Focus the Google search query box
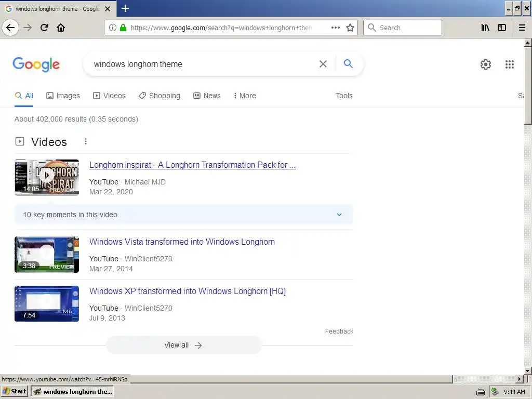532x399 pixels. pyautogui.click(x=204, y=64)
